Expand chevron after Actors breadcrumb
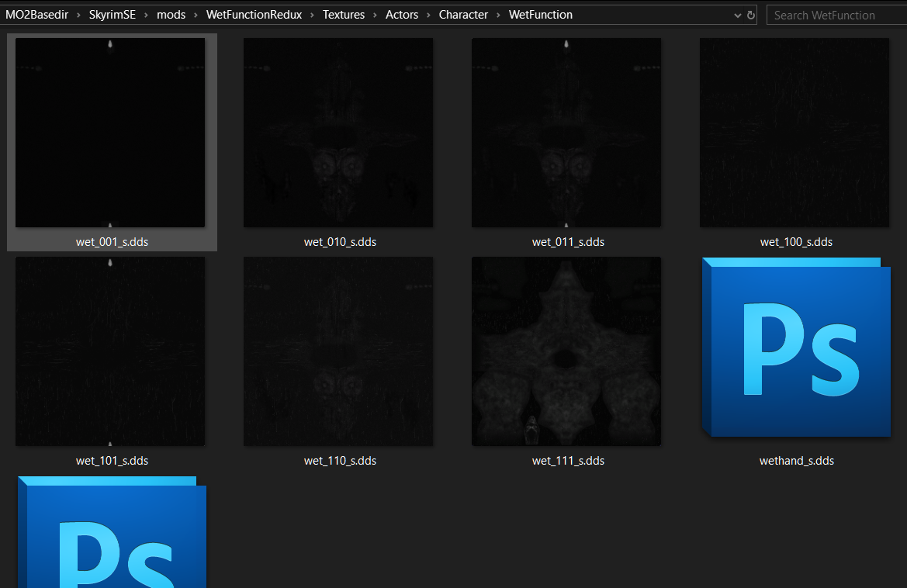This screenshot has height=588, width=907. 428,15
